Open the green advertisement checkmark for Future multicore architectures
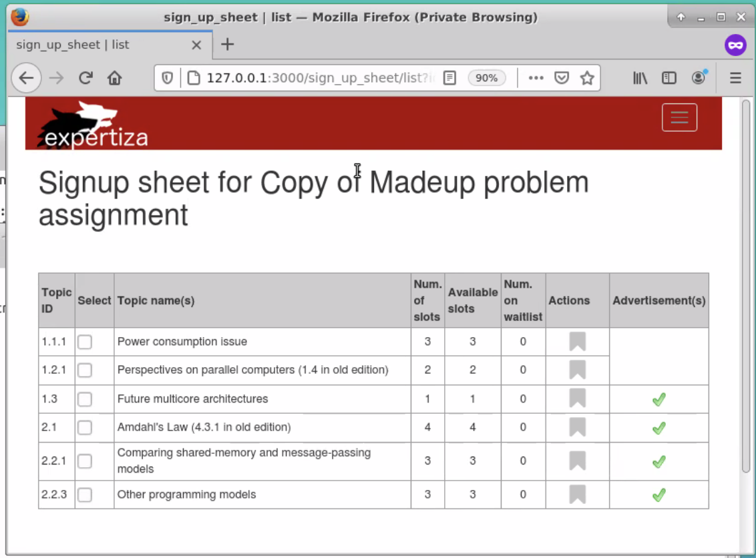Viewport: 756px width, 558px height. click(x=658, y=398)
